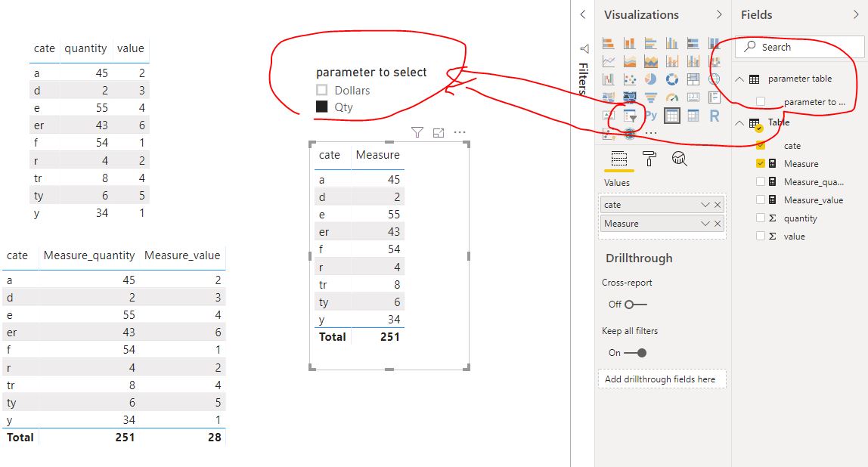Select the gauge visual
Image resolution: width=868 pixels, height=467 pixels.
[672, 98]
